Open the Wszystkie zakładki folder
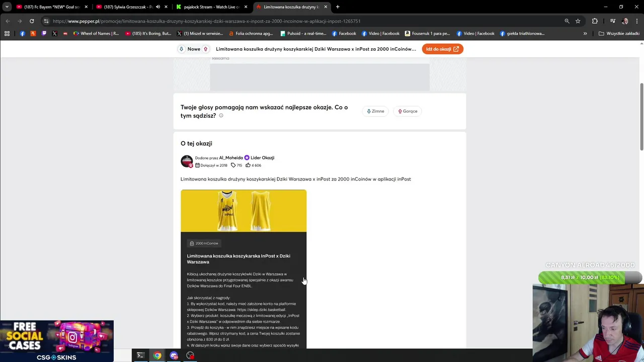The height and width of the screenshot is (362, 644). 619,34
